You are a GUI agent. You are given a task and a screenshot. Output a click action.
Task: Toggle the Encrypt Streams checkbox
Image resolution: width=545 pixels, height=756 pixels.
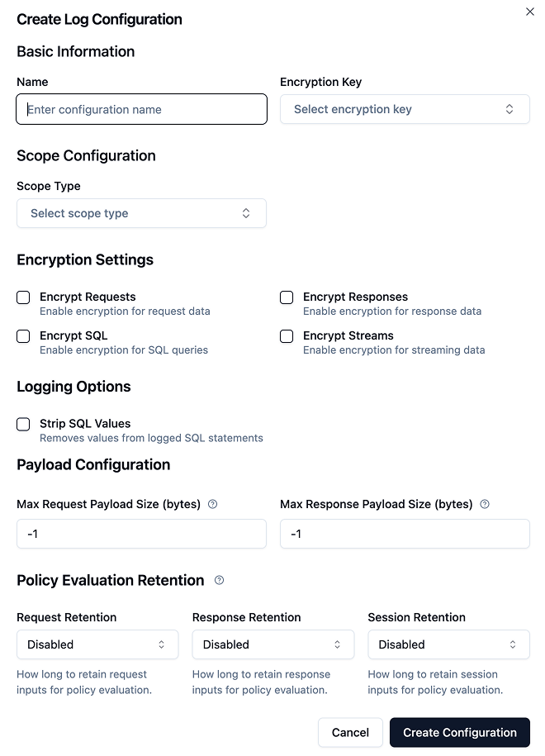tap(286, 336)
